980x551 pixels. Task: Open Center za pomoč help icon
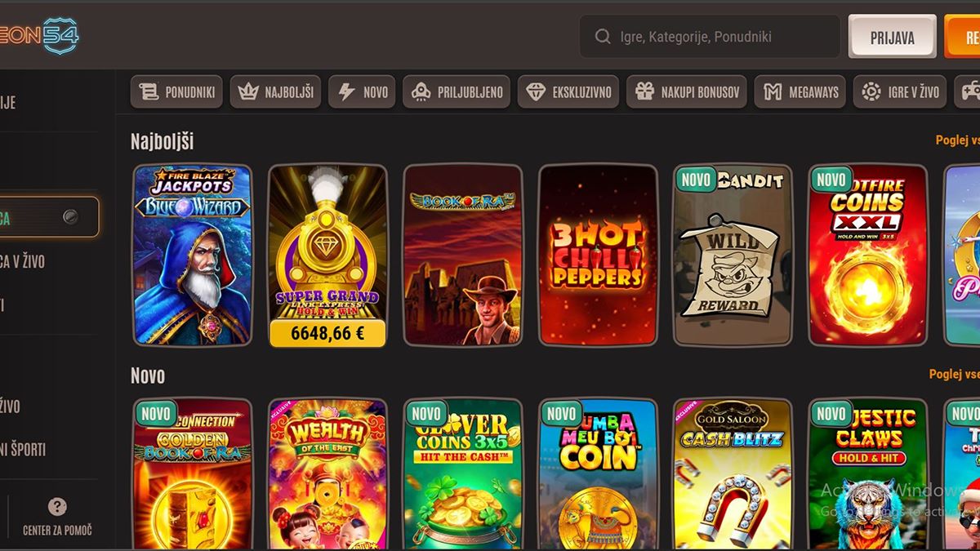(x=57, y=507)
